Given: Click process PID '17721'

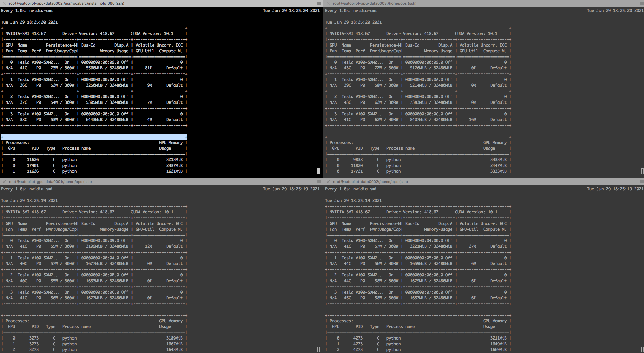Looking at the screenshot, I should [357, 171].
